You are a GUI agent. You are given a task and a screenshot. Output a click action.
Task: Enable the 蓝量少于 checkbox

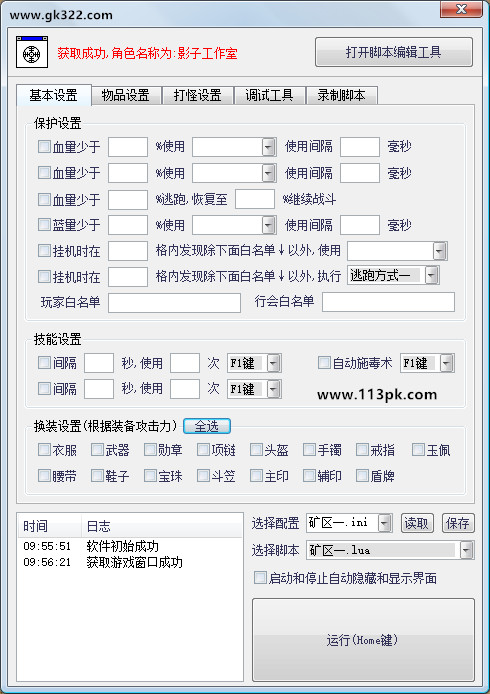(x=44, y=225)
